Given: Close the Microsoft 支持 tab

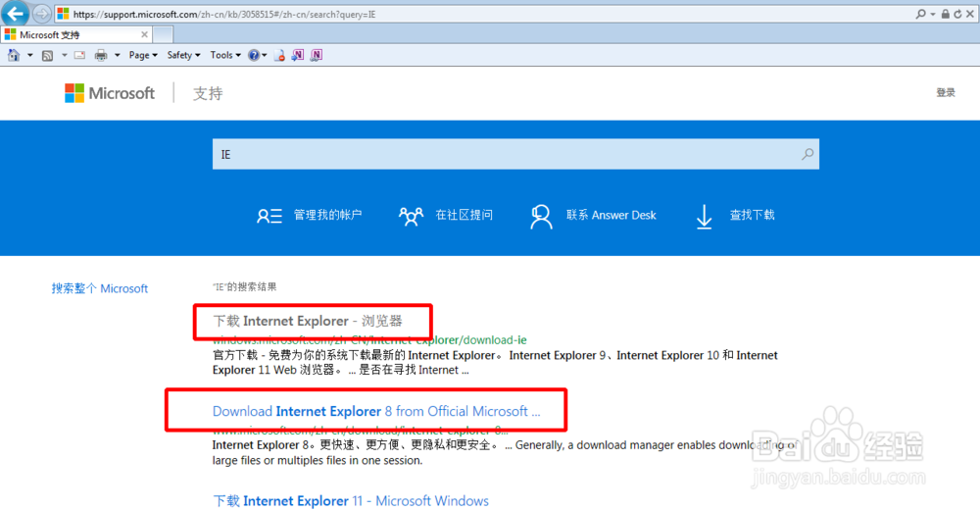Looking at the screenshot, I should [x=144, y=34].
